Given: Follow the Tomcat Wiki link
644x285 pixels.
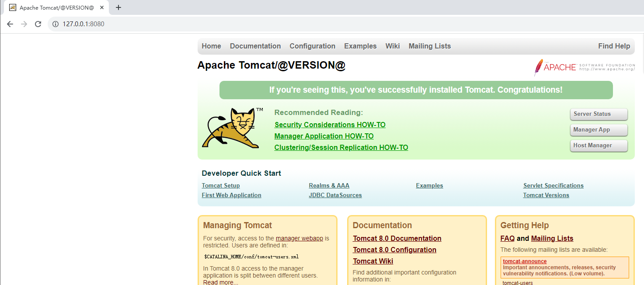Looking at the screenshot, I should [373, 261].
